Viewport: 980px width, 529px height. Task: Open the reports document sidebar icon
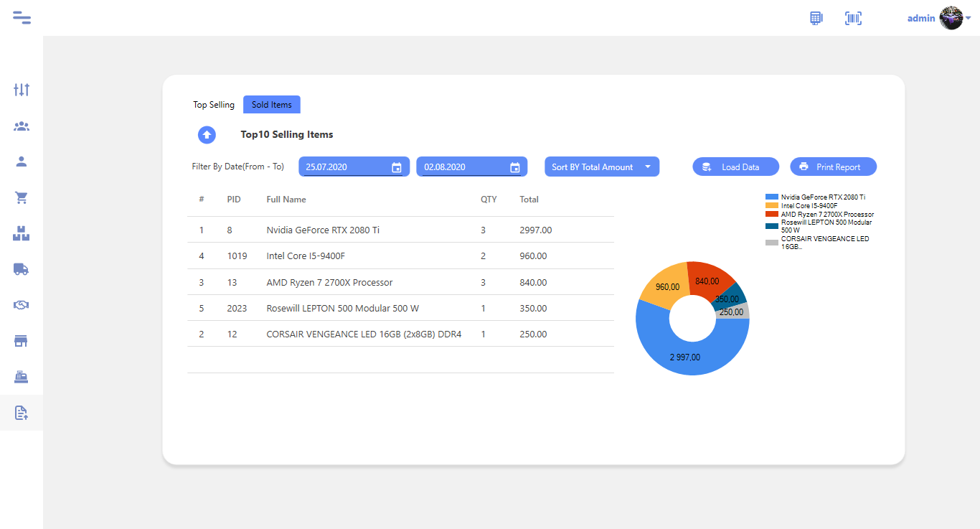pos(22,413)
